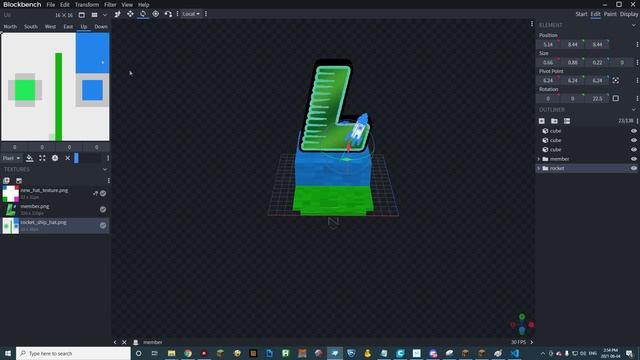Collapse the Outliner panel

tap(633, 110)
